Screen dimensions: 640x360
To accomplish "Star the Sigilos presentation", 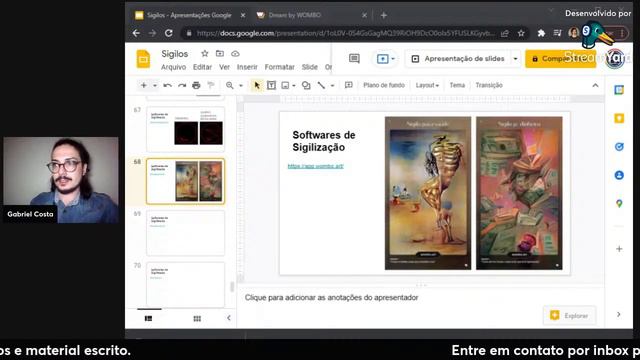I will click(204, 53).
